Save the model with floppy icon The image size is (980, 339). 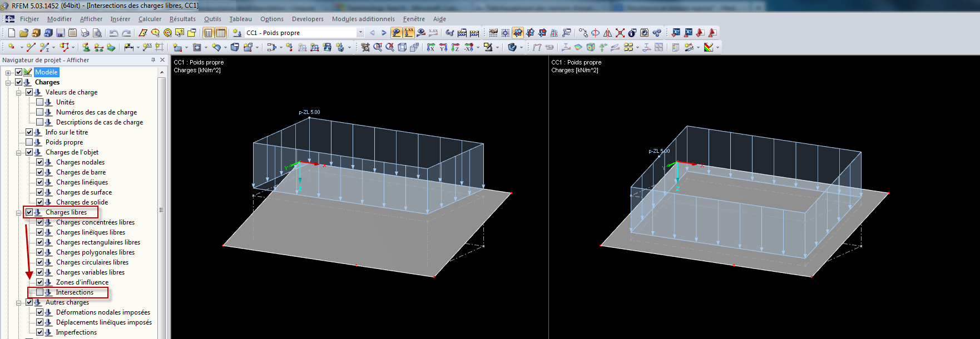pos(61,33)
